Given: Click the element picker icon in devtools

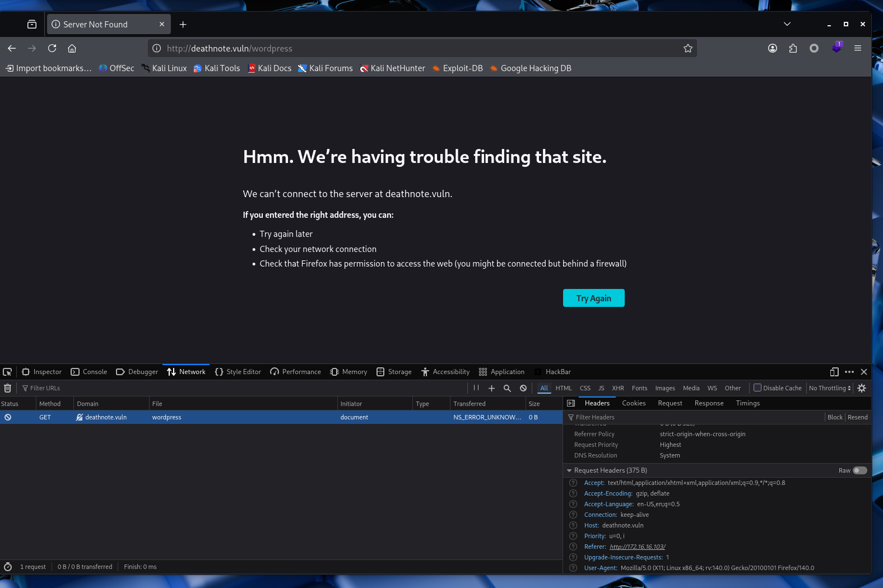Looking at the screenshot, I should click(x=7, y=372).
